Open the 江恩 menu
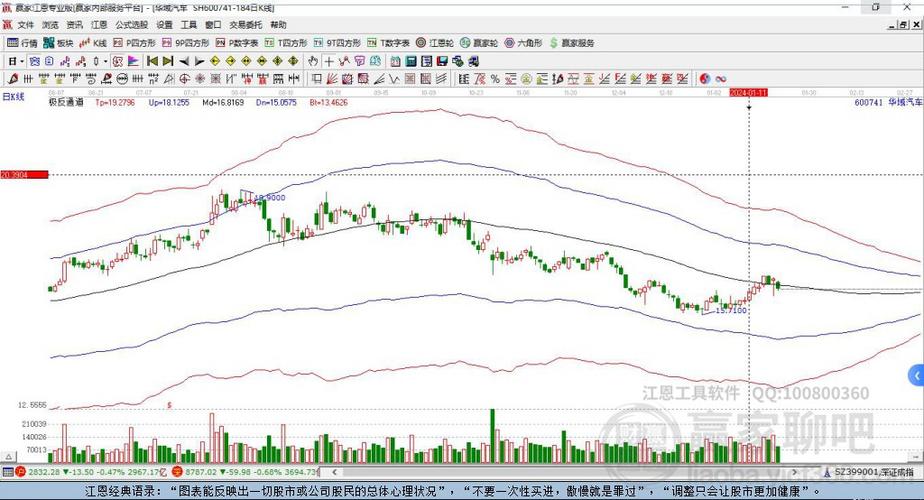 pos(99,25)
